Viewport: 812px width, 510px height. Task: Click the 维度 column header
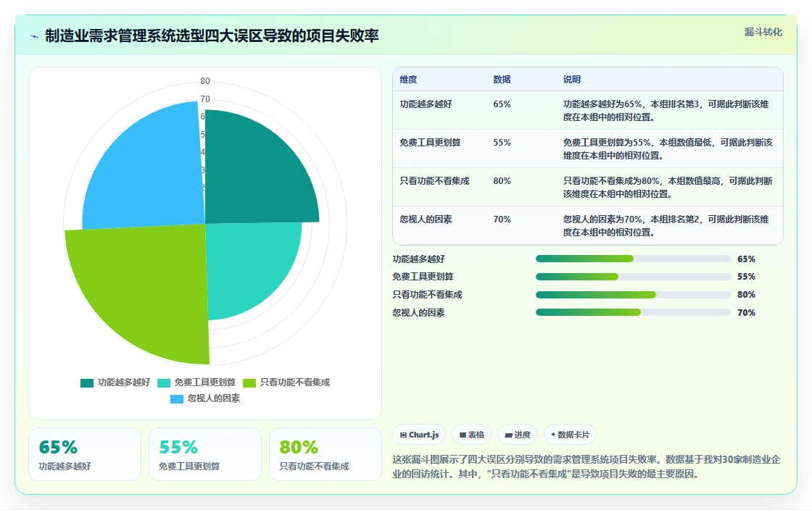408,79
